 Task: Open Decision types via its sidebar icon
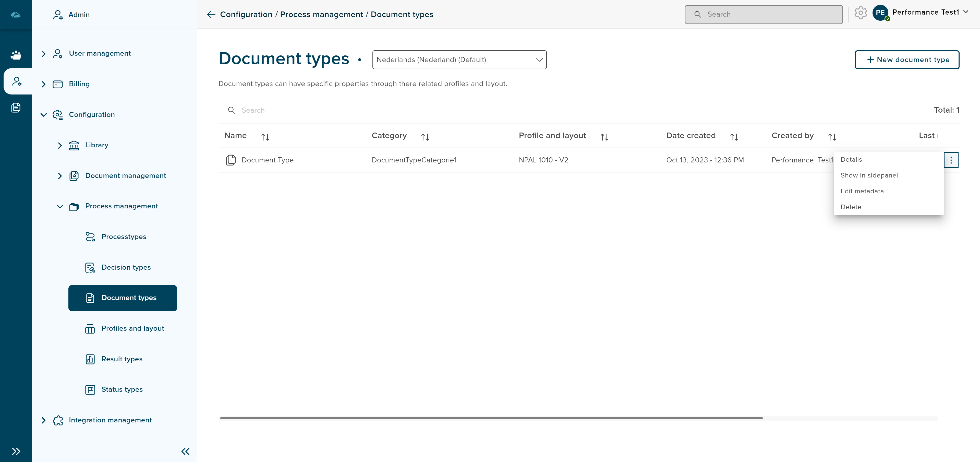90,268
